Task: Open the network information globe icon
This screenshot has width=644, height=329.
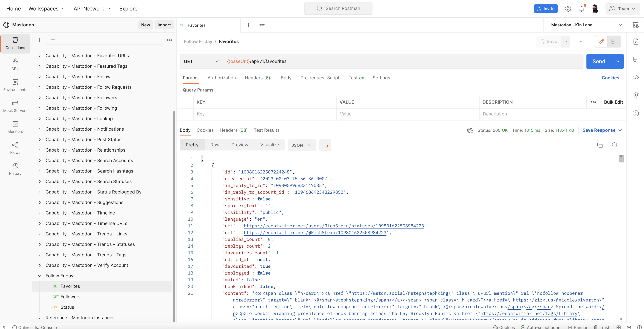Action: click(470, 130)
